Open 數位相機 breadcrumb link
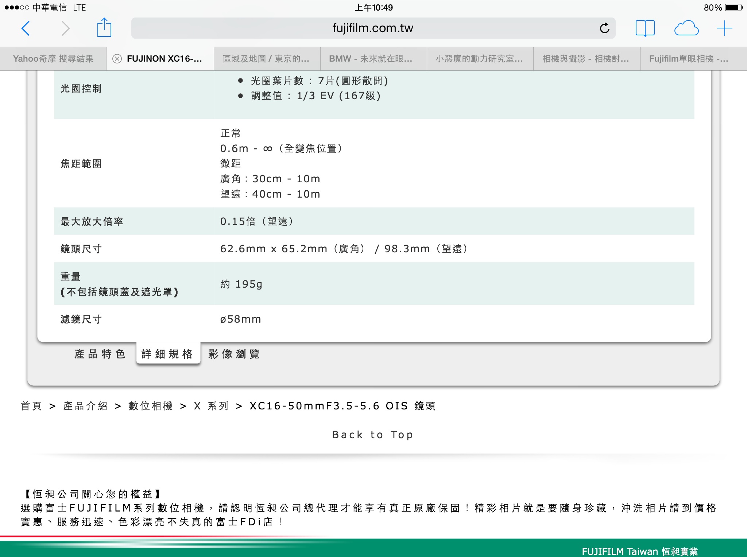This screenshot has width=747, height=560. pyautogui.click(x=151, y=406)
